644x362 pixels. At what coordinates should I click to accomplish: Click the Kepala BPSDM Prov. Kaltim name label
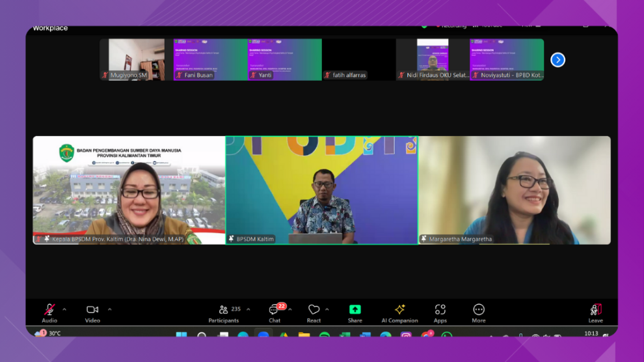[x=118, y=239]
